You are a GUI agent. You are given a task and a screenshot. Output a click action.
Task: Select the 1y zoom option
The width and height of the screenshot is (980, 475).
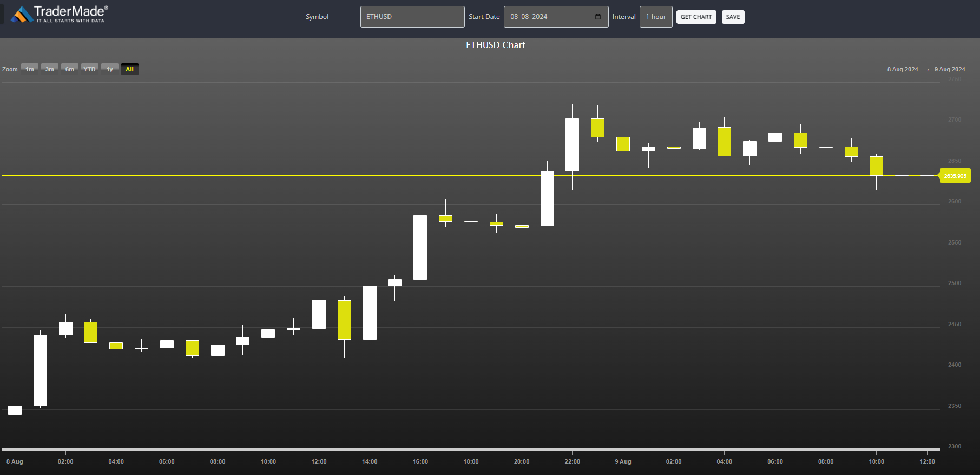(110, 69)
